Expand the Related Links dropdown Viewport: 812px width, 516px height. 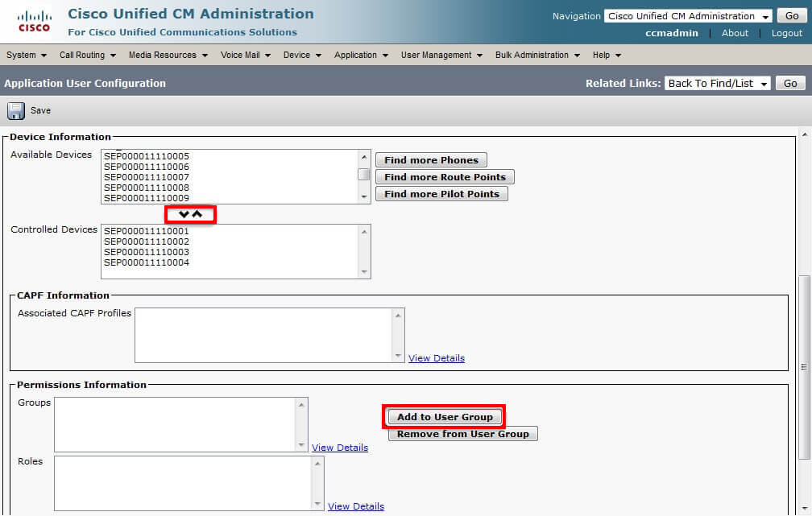pyautogui.click(x=718, y=84)
